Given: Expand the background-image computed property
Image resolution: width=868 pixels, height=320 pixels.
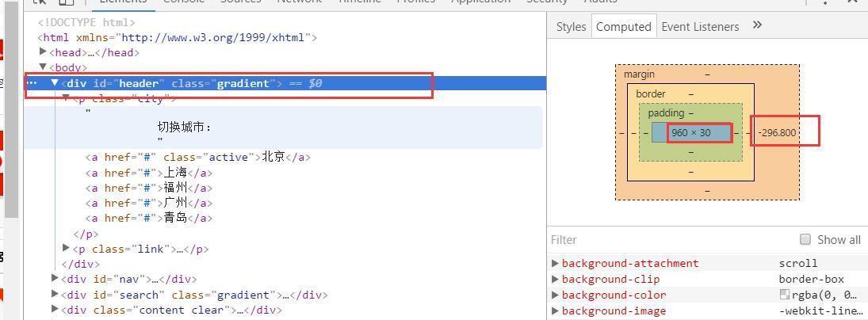Looking at the screenshot, I should (x=556, y=310).
